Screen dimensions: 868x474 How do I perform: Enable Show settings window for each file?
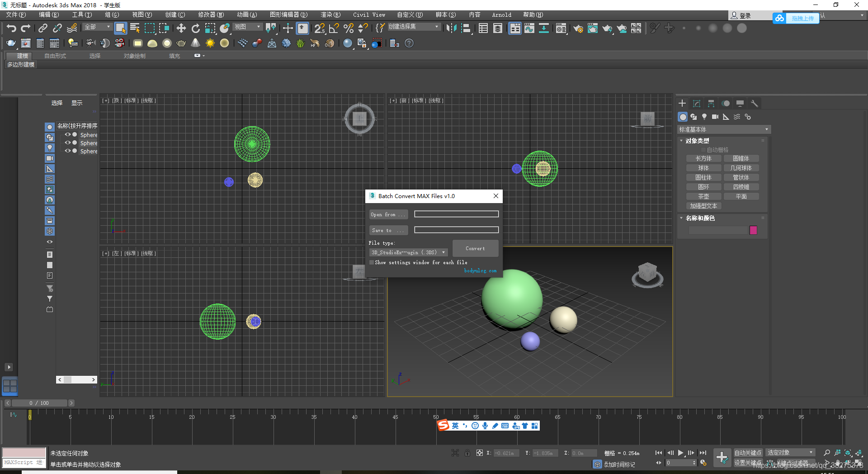[x=372, y=262]
